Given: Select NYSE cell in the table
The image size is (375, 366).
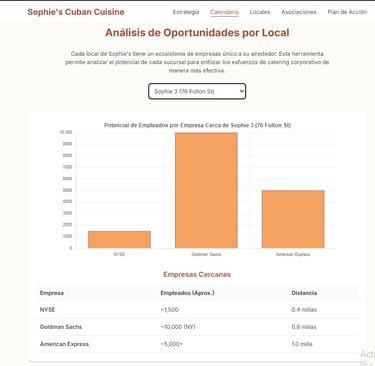Looking at the screenshot, I should pos(47,310).
